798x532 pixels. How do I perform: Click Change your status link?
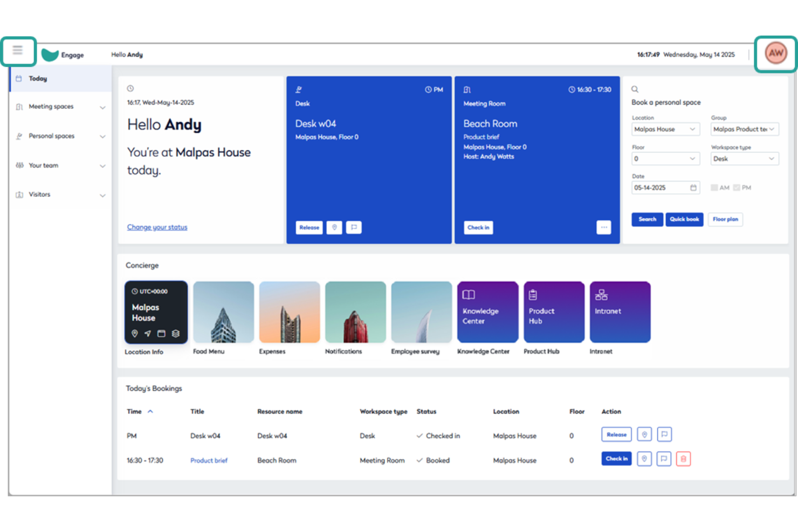point(157,227)
